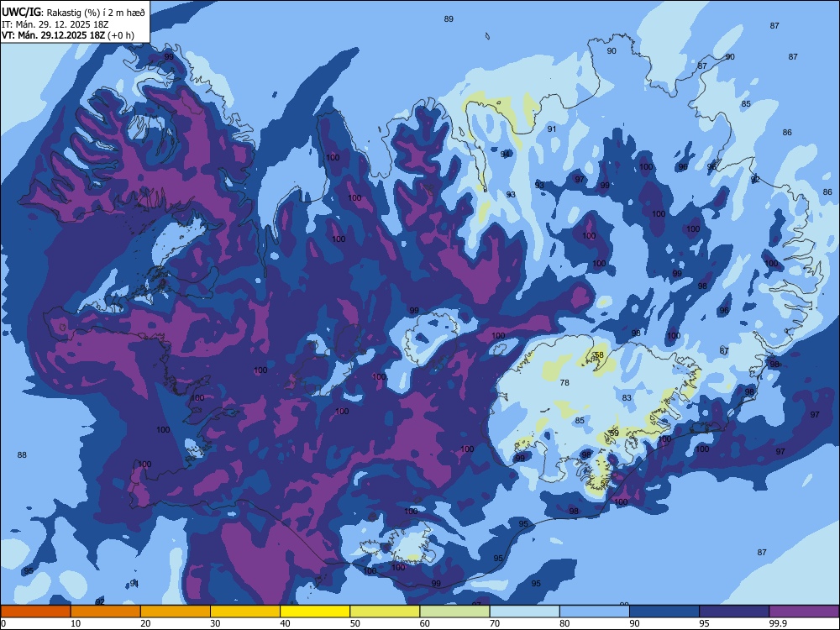Click the humidity value 88 on the map
Image resolution: width=840 pixels, height=630 pixels.
click(22, 454)
